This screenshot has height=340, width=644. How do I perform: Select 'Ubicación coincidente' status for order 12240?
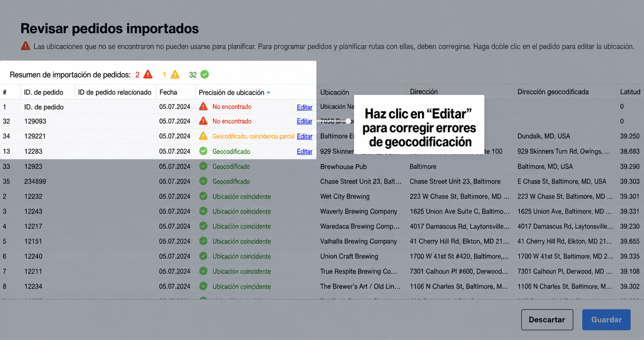click(242, 256)
